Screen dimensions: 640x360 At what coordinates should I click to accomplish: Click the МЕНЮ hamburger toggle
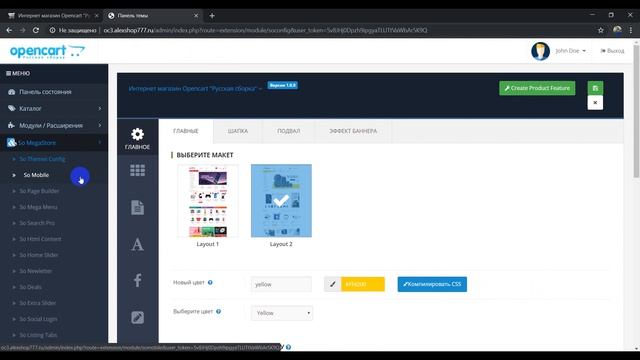18,73
